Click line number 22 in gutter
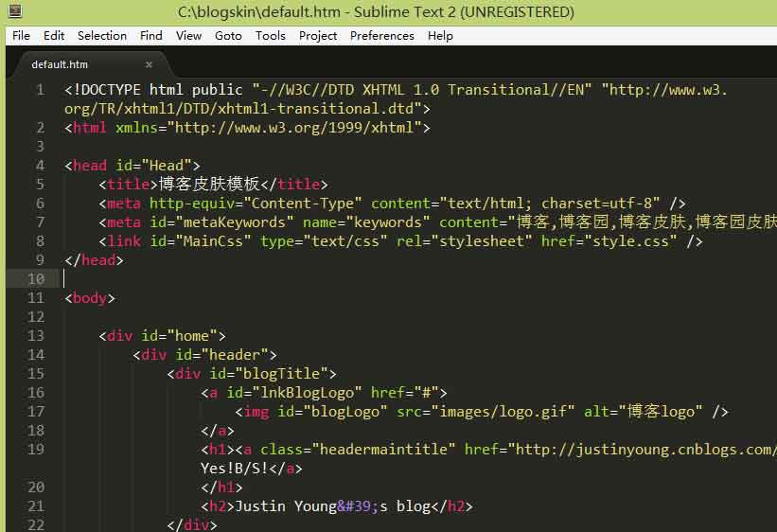Screen dimensions: 777x532 coord(36,524)
